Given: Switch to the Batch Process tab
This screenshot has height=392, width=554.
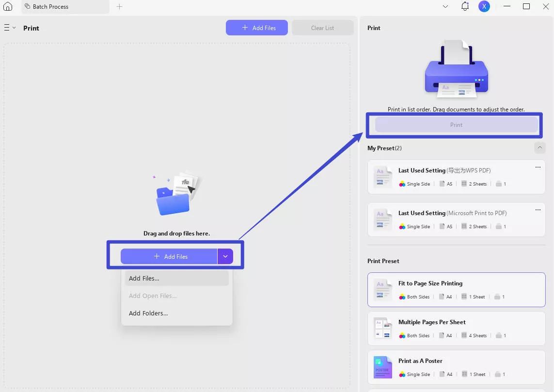Looking at the screenshot, I should pyautogui.click(x=51, y=6).
